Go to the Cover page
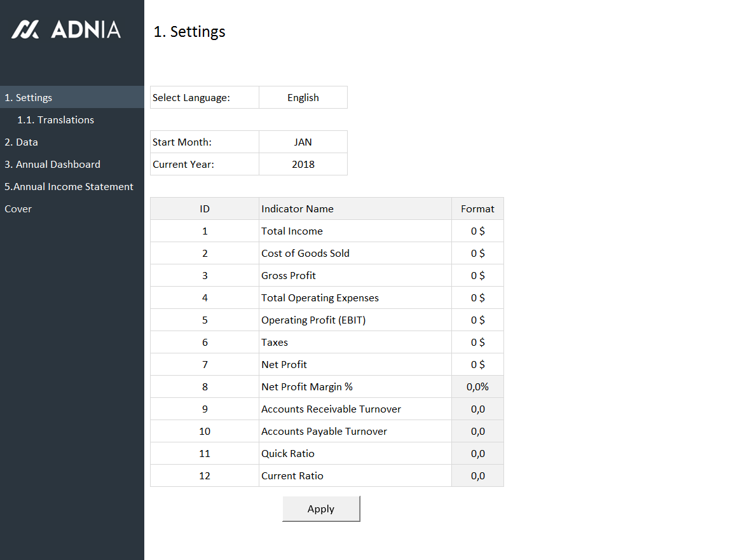 tap(18, 209)
